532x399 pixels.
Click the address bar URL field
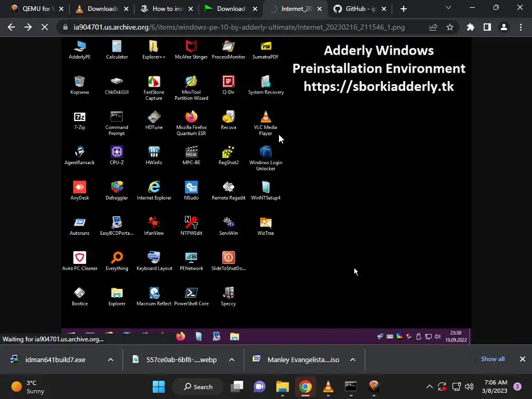(x=239, y=27)
